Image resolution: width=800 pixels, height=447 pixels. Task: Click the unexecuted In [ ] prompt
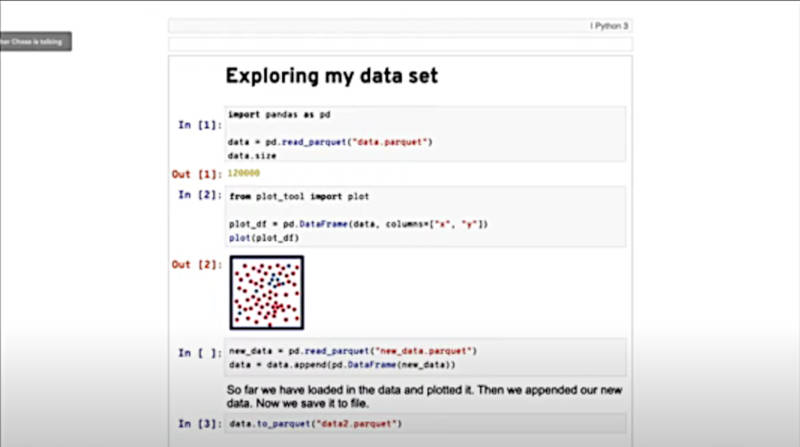click(x=200, y=353)
